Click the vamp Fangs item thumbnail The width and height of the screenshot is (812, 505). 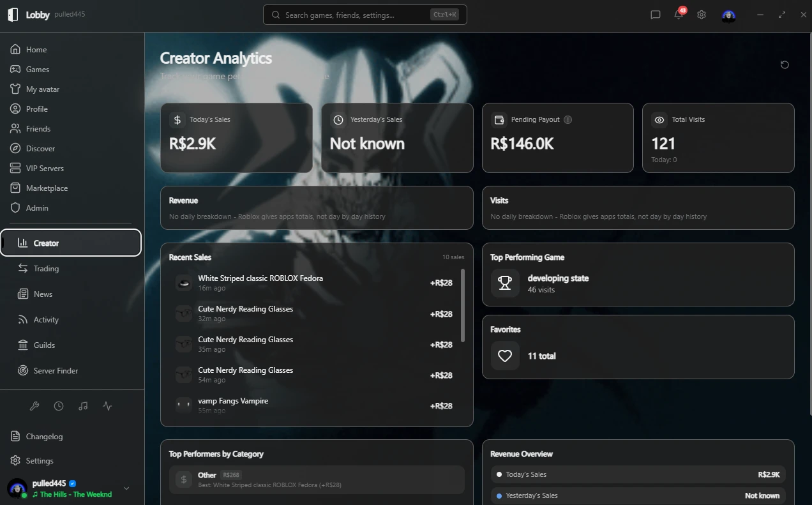click(x=184, y=405)
